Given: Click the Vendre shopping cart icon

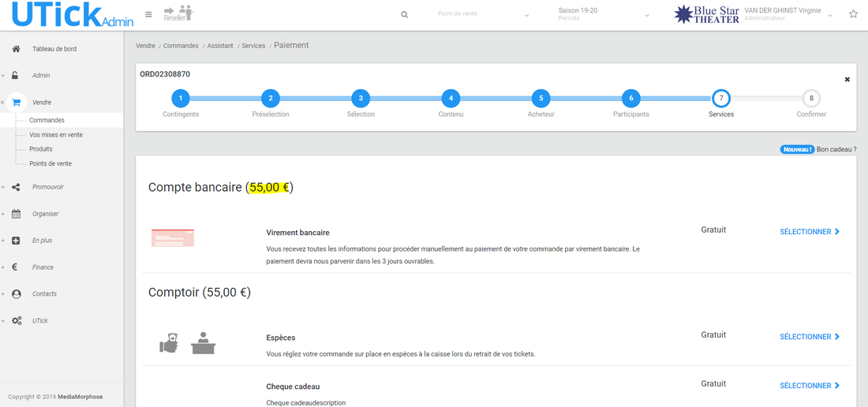Looking at the screenshot, I should (16, 103).
